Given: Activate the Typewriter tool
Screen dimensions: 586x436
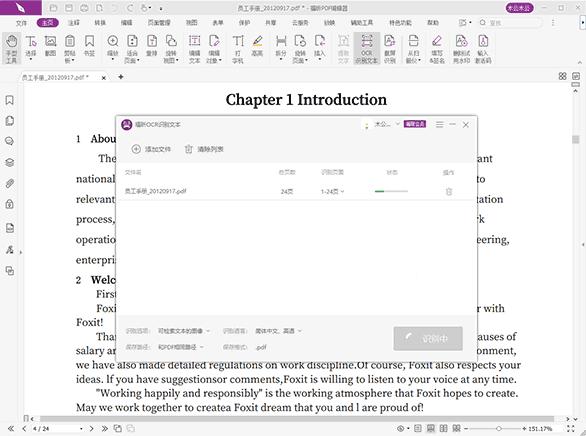Looking at the screenshot, I should [238, 49].
